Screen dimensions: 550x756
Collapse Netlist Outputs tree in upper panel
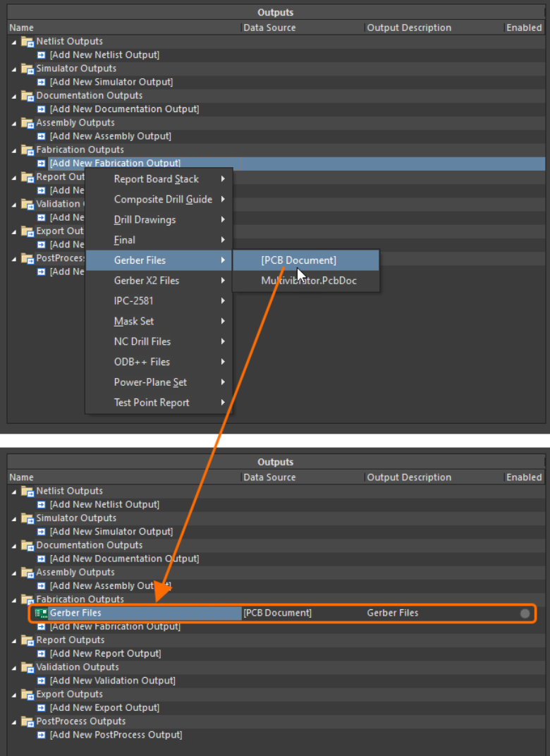coord(14,42)
